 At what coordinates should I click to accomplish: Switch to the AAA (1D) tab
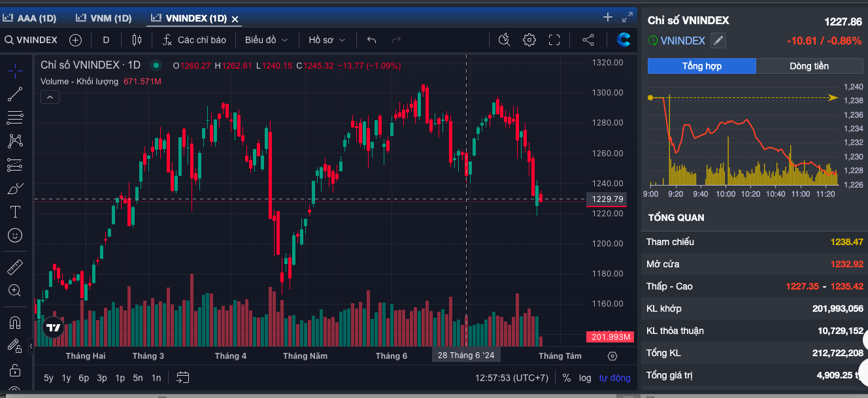point(31,18)
